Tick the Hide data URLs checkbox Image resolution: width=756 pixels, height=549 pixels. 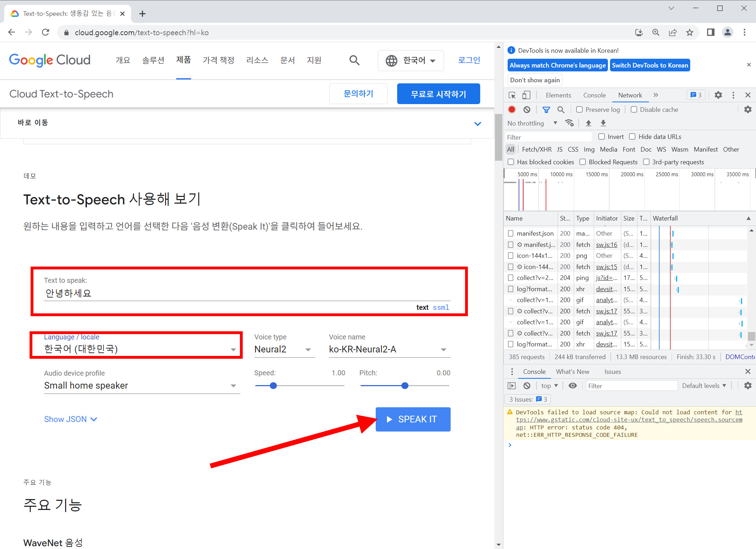(632, 136)
